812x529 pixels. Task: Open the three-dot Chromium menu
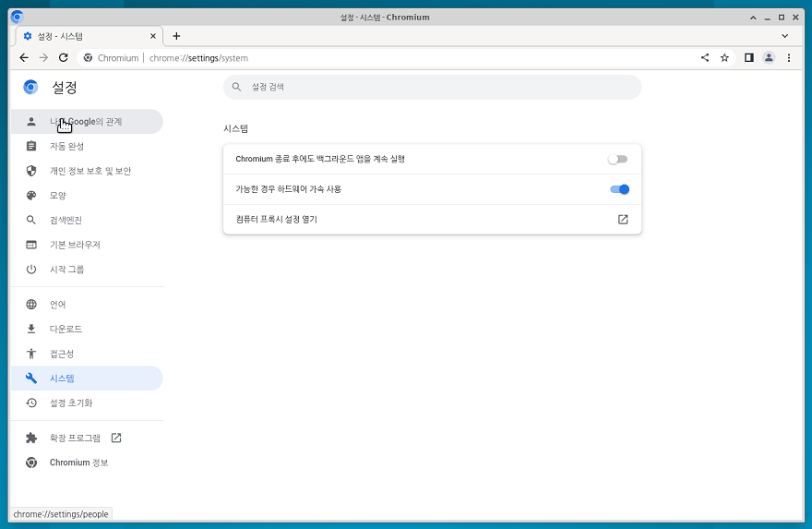789,57
